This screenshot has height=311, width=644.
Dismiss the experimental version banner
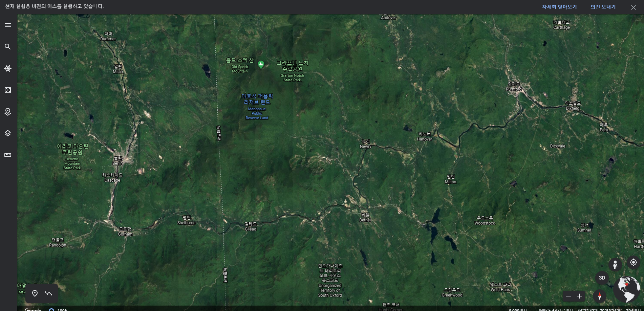tap(634, 7)
